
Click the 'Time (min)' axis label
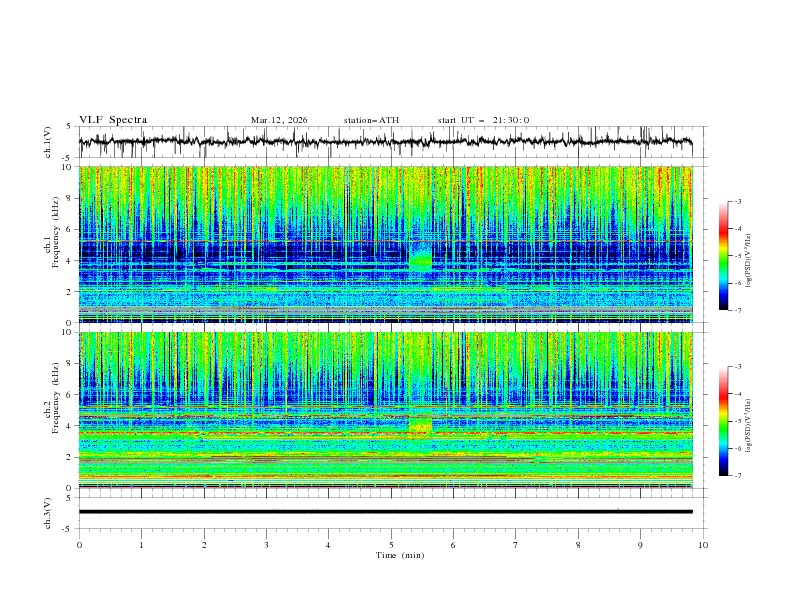400,555
